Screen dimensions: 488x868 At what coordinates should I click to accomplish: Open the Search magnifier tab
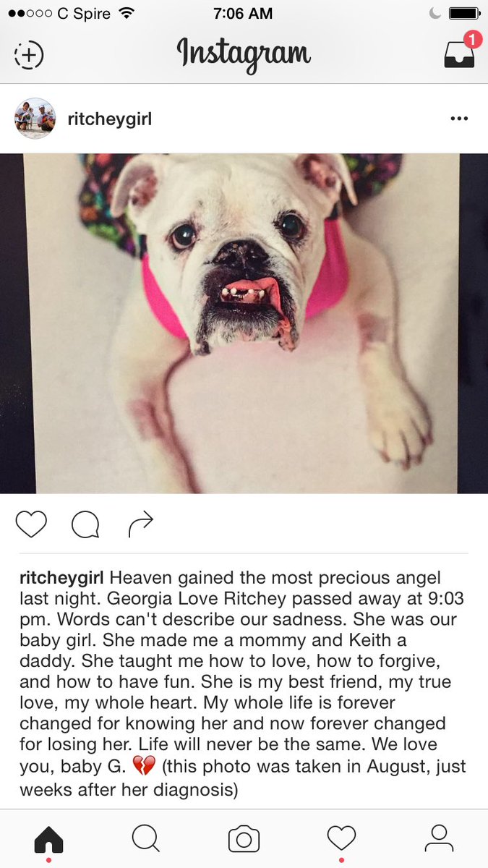pos(146,838)
